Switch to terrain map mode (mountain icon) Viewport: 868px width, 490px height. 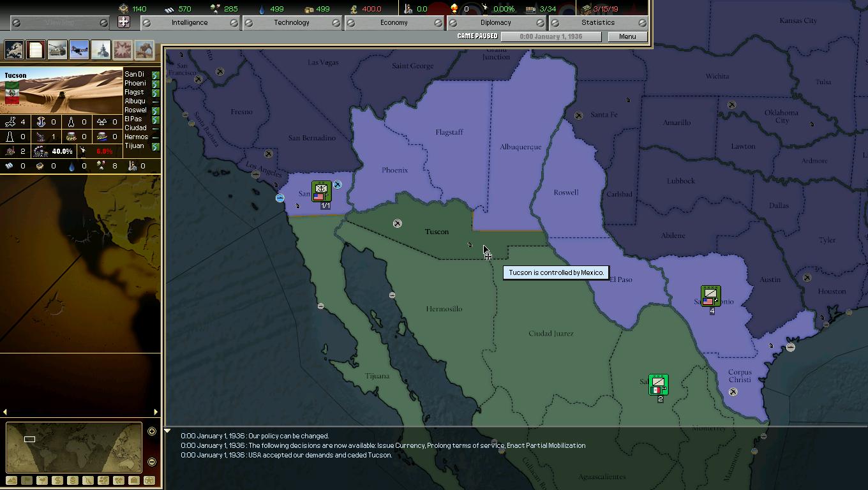(11, 480)
